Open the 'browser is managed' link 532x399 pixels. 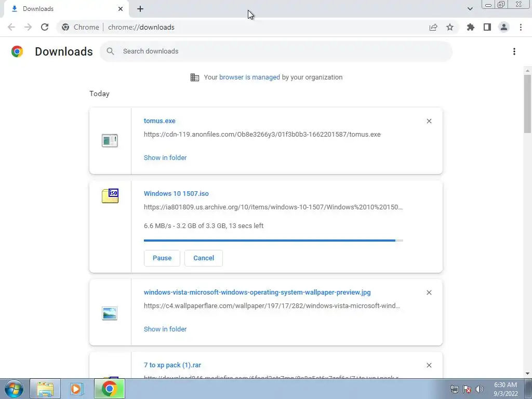(249, 77)
